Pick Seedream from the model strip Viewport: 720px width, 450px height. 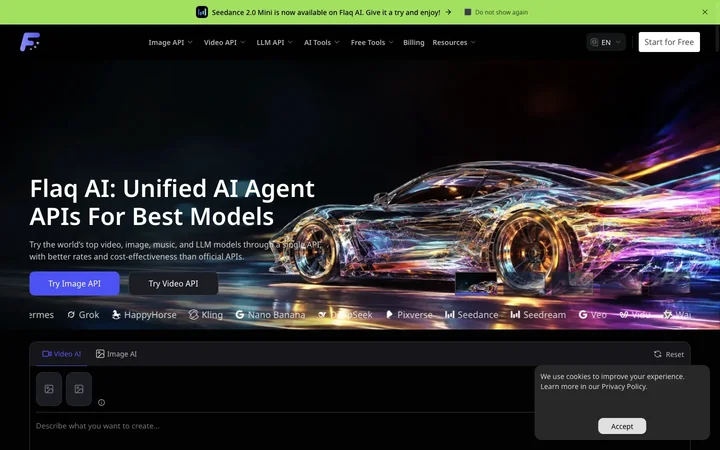click(x=538, y=315)
